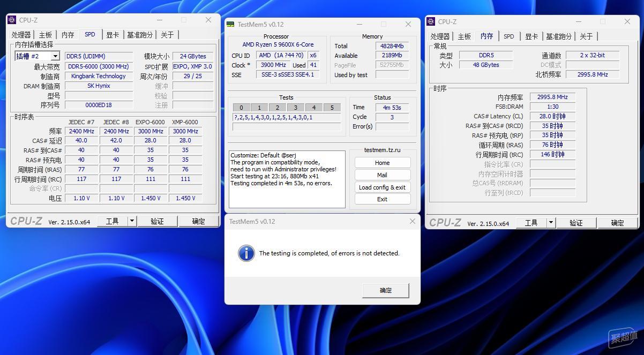Image resolution: width=644 pixels, height=355 pixels.
Task: Select test indicator 5 in Tests panel
Action: pos(332,108)
